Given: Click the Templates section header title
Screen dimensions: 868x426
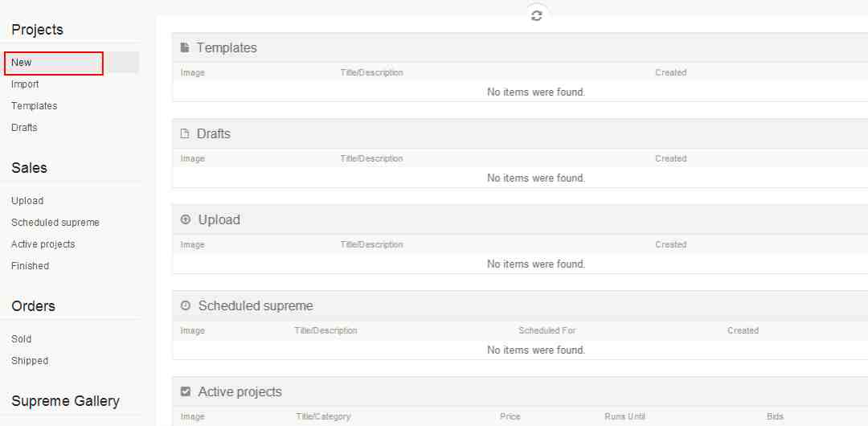Looking at the screenshot, I should 227,47.
